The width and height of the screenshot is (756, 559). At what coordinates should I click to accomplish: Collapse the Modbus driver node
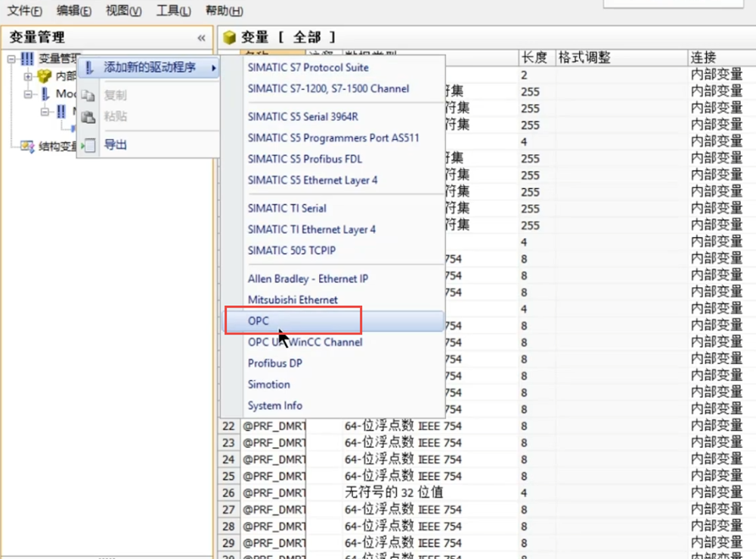[x=28, y=94]
